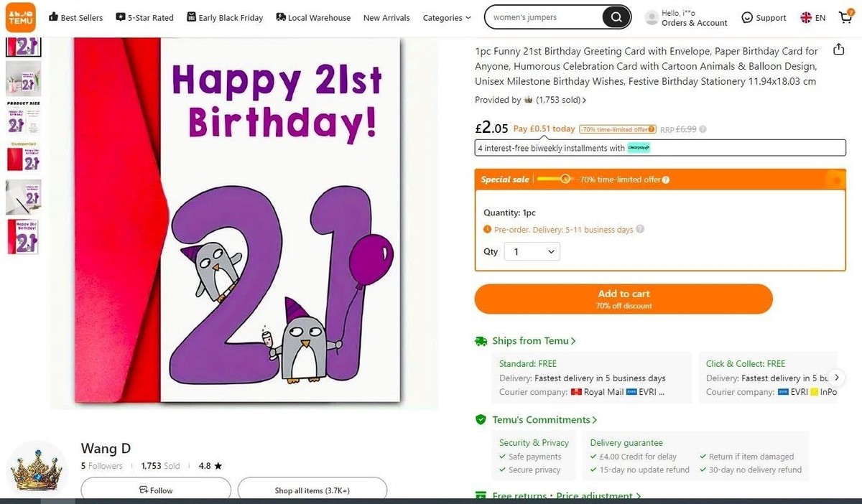862x504 pixels.
Task: Click the Add to cart button
Action: pos(623,298)
